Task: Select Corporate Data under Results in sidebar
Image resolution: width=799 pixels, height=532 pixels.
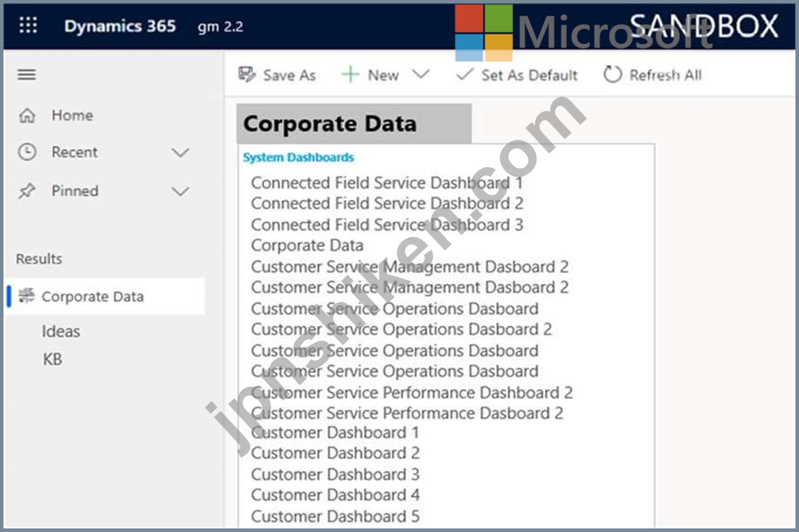Action: coord(105,296)
